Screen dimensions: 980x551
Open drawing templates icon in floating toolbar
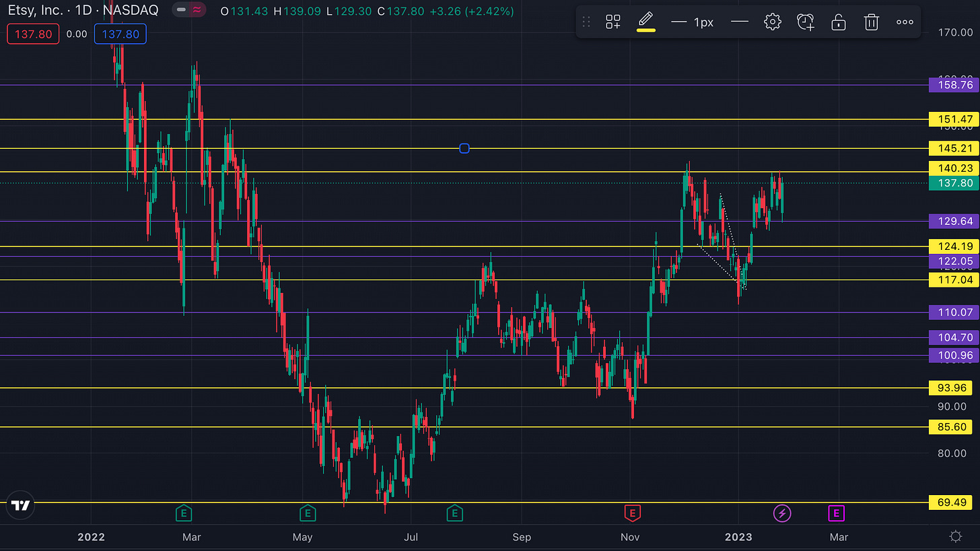[x=612, y=22]
